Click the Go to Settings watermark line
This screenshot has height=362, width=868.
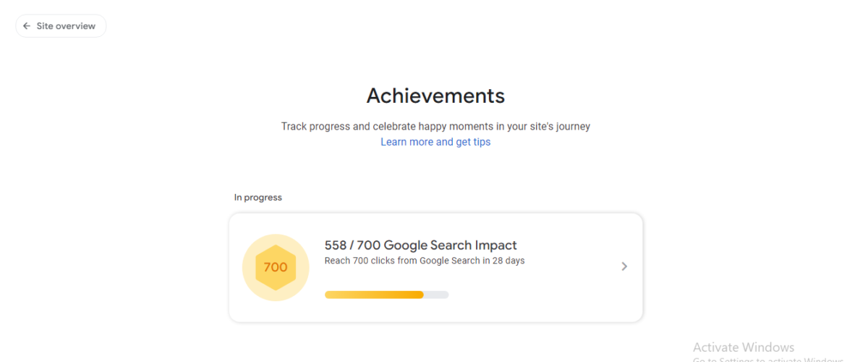(767, 359)
